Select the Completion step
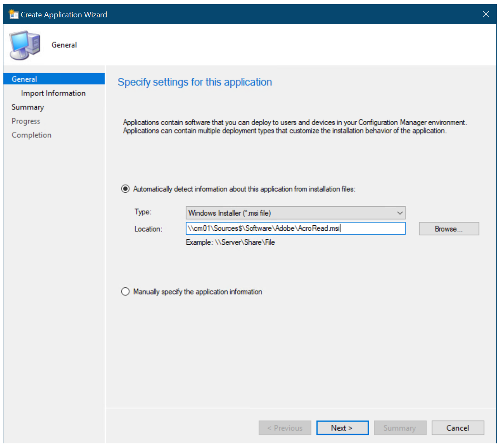Image resolution: width=501 pixels, height=448 pixels. pyautogui.click(x=31, y=134)
